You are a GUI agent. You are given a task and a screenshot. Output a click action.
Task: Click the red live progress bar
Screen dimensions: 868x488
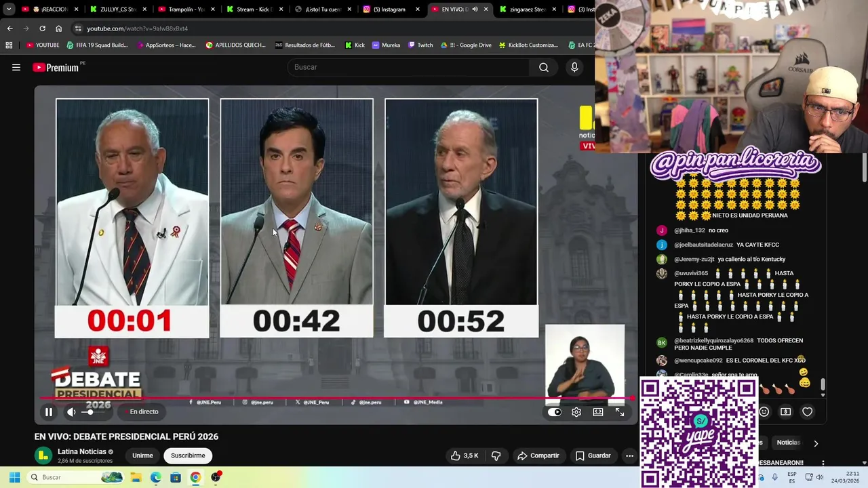click(337, 399)
